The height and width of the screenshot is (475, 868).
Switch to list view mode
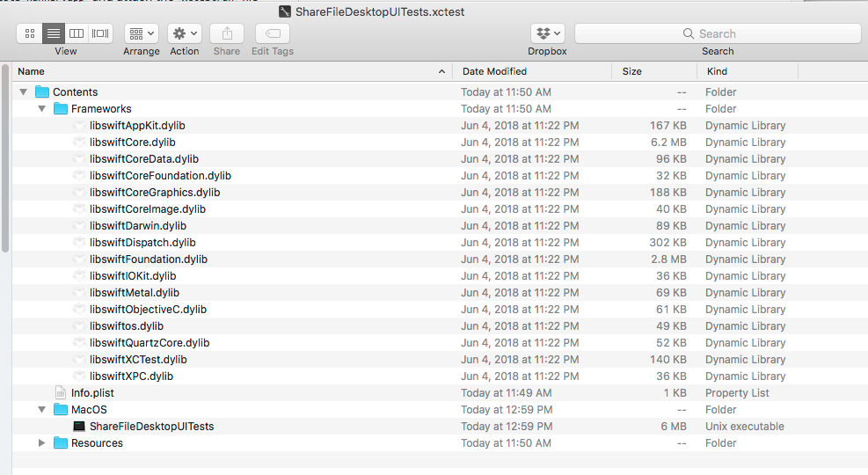(x=53, y=33)
